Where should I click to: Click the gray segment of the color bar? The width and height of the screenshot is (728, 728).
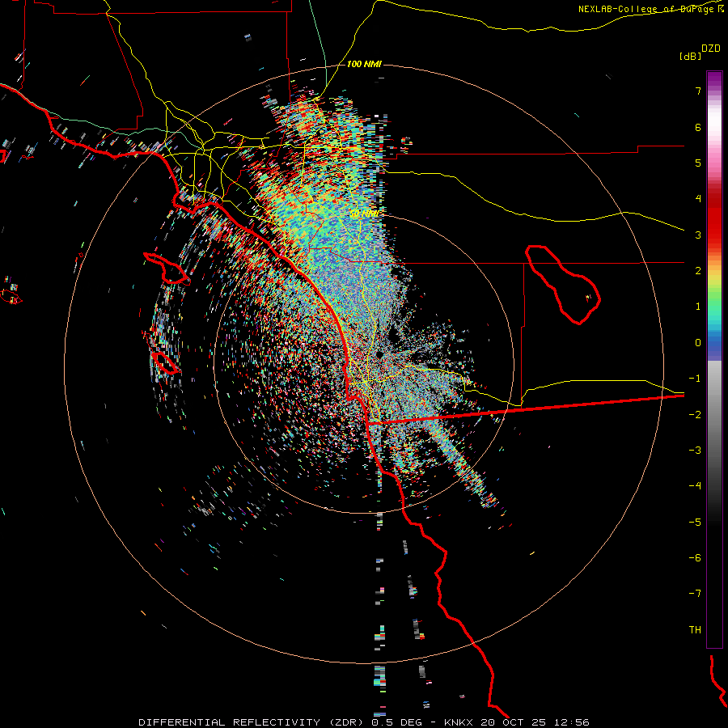pos(714,408)
